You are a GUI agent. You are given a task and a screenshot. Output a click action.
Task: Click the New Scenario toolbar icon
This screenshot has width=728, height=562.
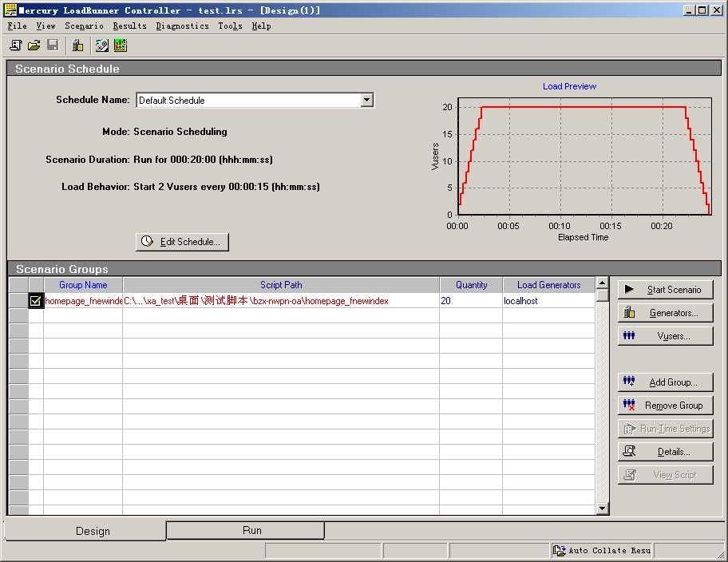(16, 45)
